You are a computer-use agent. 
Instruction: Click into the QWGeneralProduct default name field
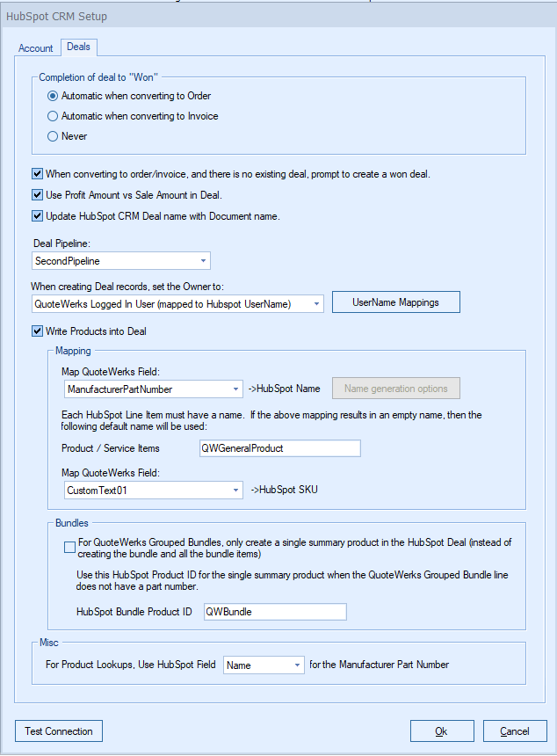[x=280, y=448]
